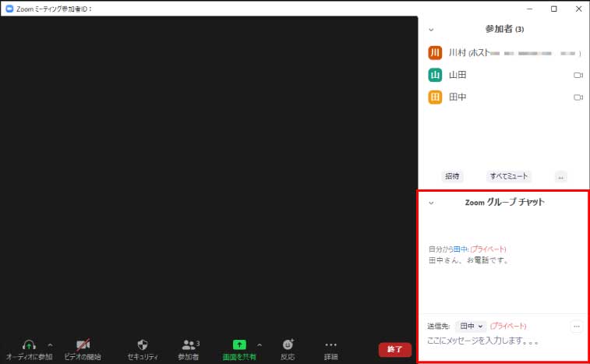
Task: Click the red 終了 end meeting button
Action: point(394,350)
